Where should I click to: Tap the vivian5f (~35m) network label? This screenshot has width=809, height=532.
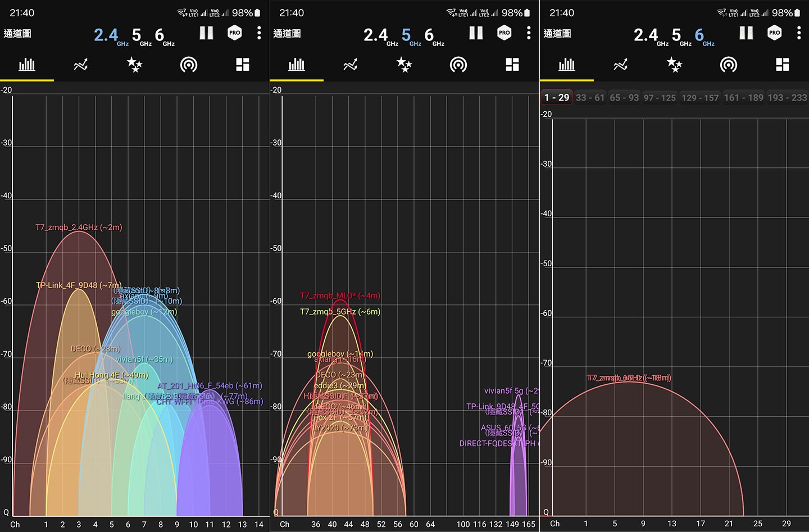144,360
